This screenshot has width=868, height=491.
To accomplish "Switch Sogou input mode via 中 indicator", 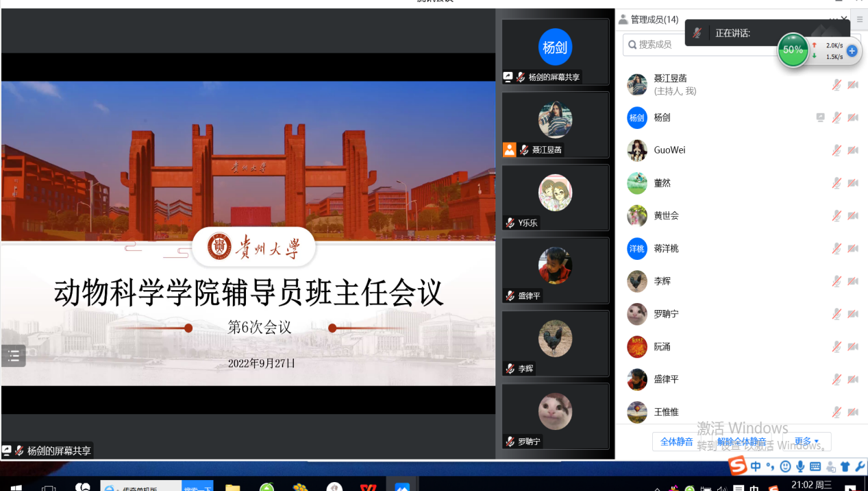I will 756,466.
